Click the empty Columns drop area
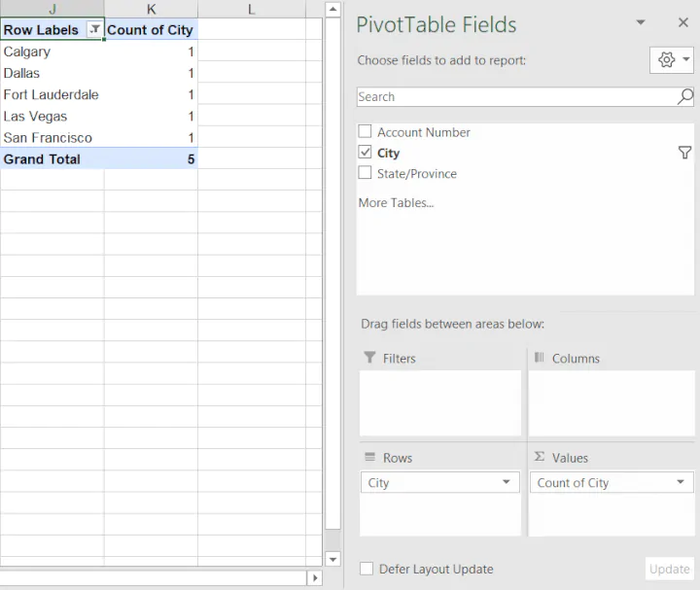Screen dimensions: 700x590 [x=612, y=402]
